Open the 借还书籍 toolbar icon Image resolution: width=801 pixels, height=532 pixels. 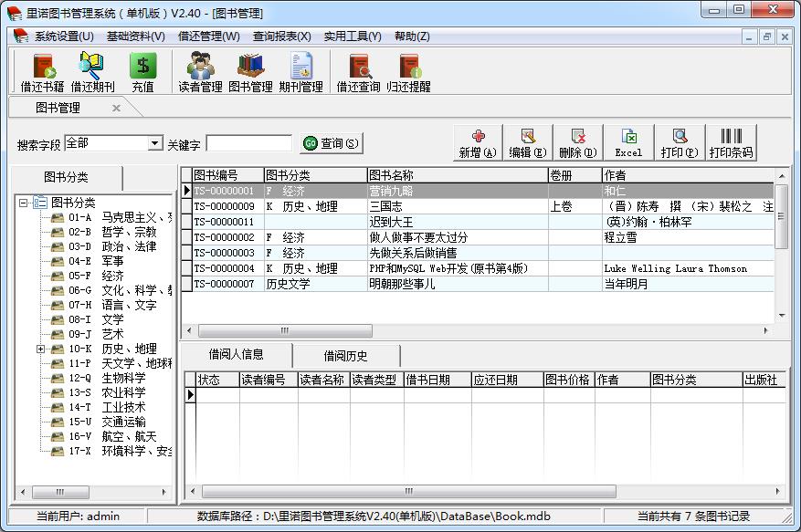click(x=42, y=72)
